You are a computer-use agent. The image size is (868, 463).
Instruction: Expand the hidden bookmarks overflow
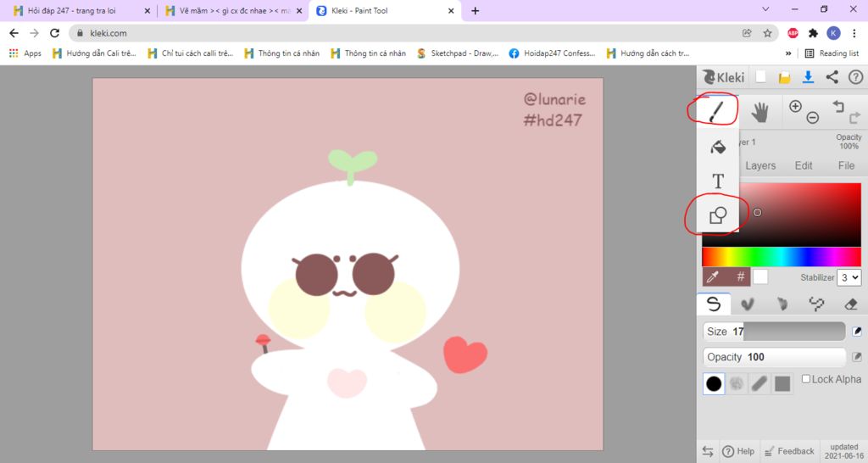click(788, 53)
